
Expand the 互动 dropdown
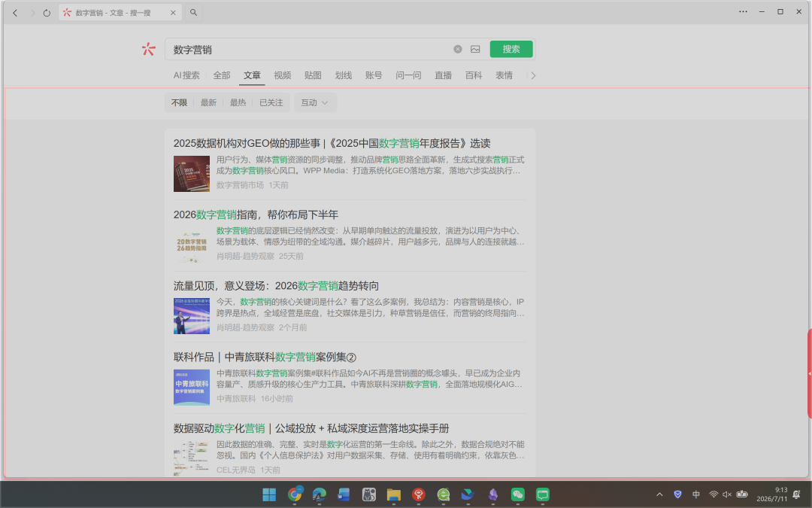point(315,102)
